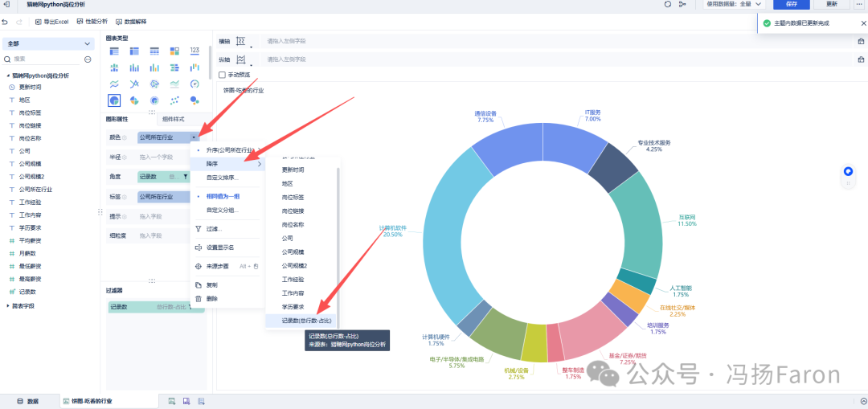Choose the bubble chart type icon
This screenshot has height=409, width=868.
pyautogui.click(x=194, y=100)
